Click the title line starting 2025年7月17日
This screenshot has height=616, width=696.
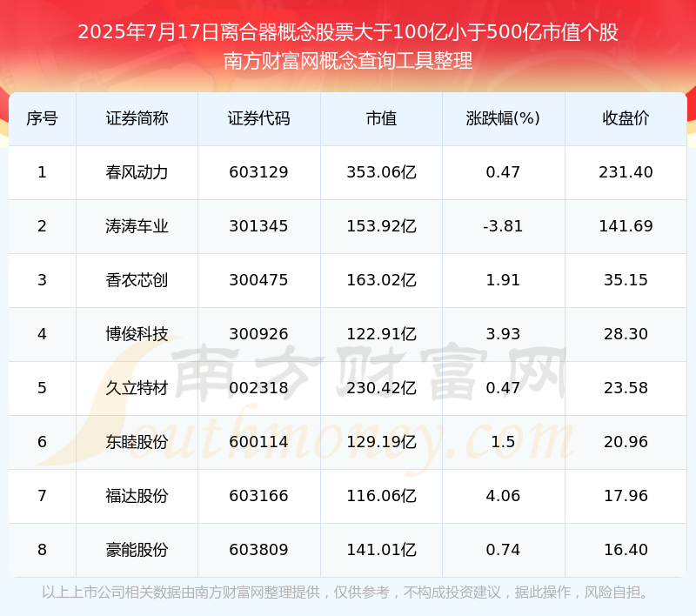point(348,32)
